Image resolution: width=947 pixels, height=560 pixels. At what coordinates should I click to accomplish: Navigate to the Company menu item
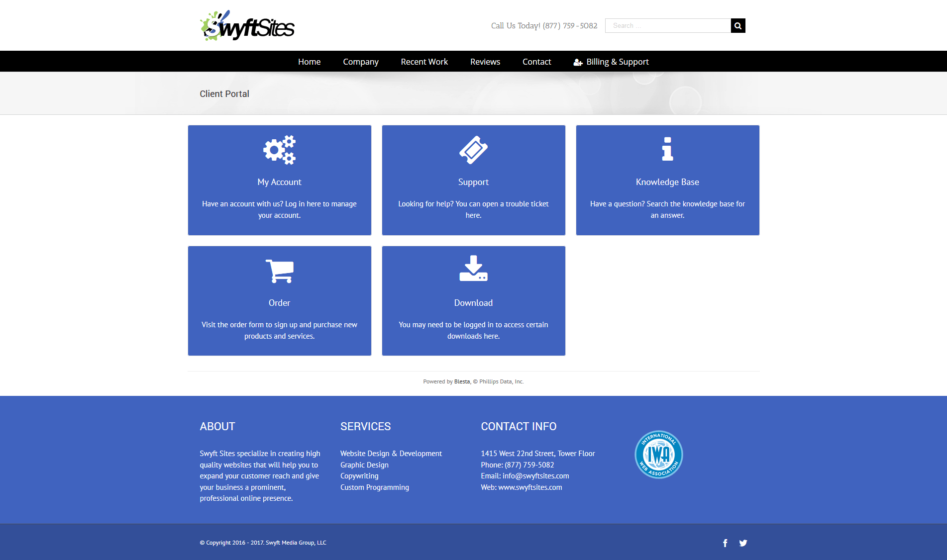click(x=360, y=62)
